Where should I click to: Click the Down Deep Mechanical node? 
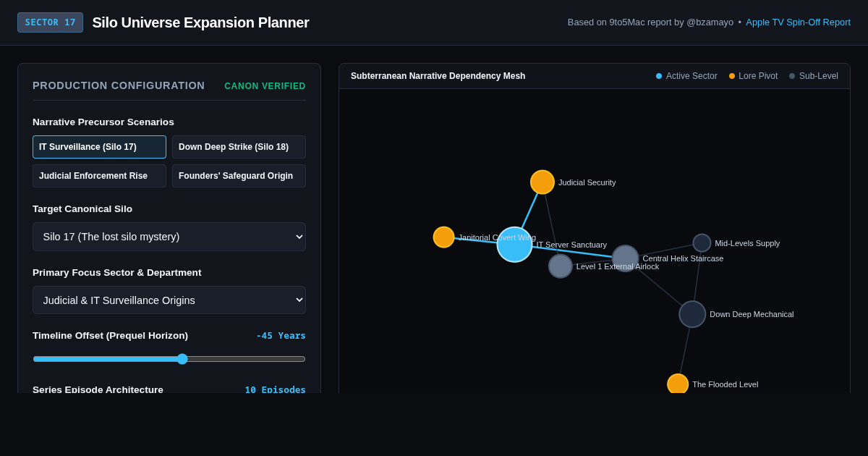pos(692,314)
